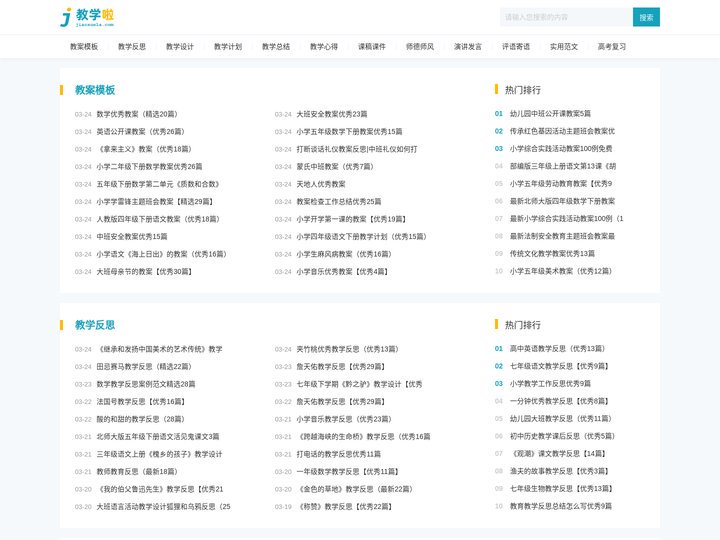Open the 教案模板 section heading
Image resolution: width=720 pixels, height=540 pixels.
click(x=95, y=90)
